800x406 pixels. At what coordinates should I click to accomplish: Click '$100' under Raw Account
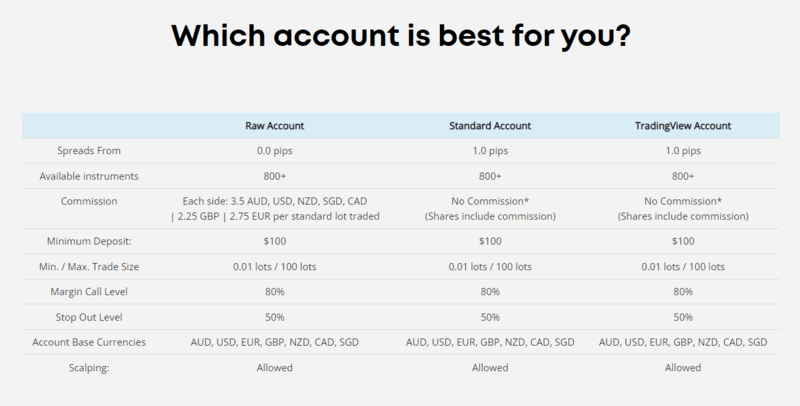point(274,241)
